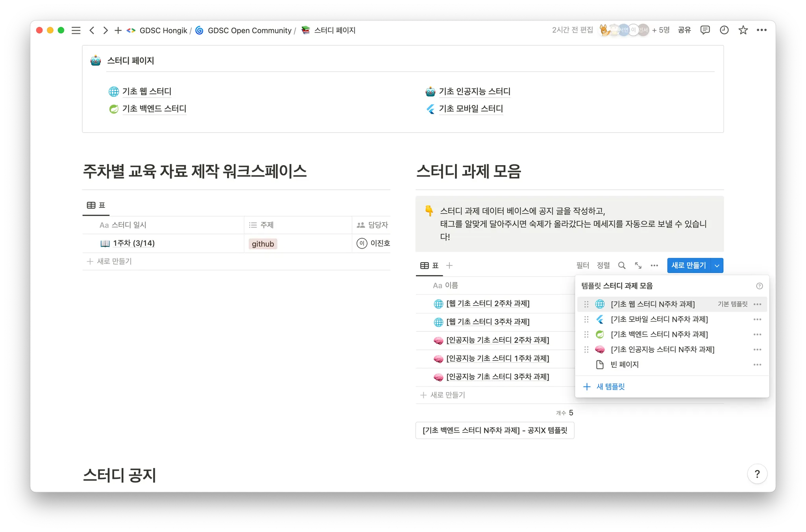Open the page update history clock icon
The height and width of the screenshot is (532, 806).
724,30
